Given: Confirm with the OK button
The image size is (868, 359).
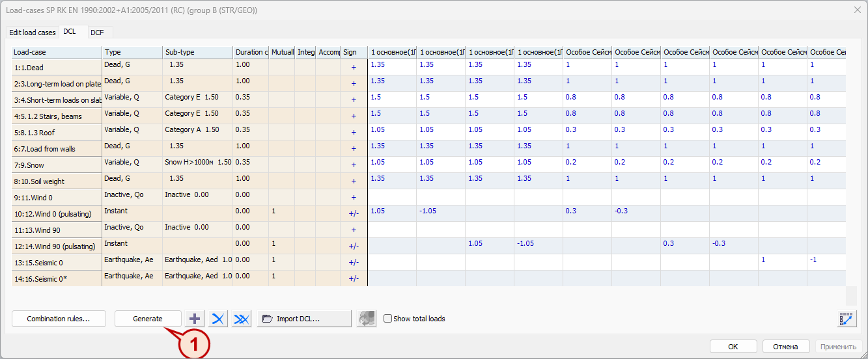Looking at the screenshot, I should pos(733,347).
